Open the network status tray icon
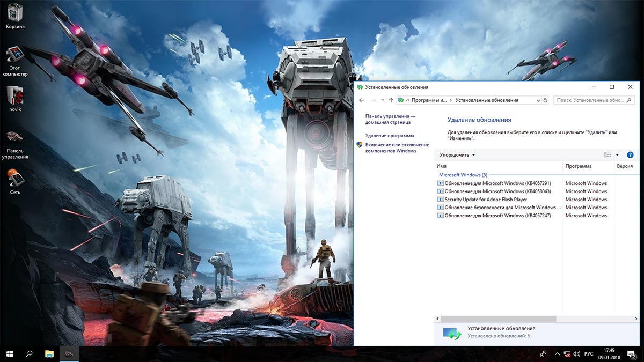The image size is (644, 362). click(x=567, y=354)
